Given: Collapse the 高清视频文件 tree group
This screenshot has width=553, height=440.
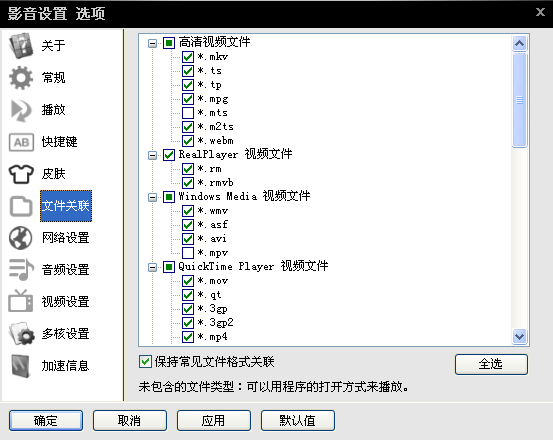Looking at the screenshot, I should 152,43.
